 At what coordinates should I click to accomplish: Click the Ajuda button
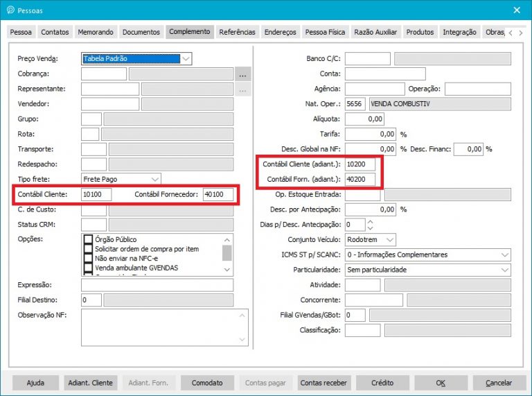tap(35, 383)
